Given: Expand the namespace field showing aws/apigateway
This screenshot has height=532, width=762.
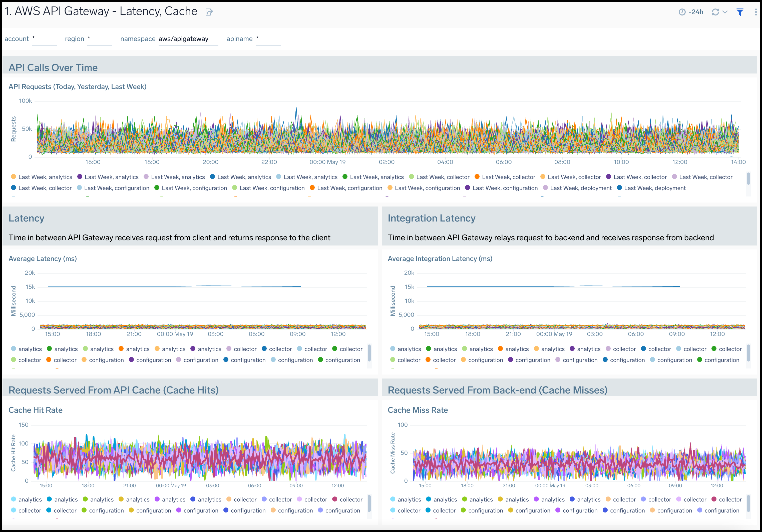Looking at the screenshot, I should pyautogui.click(x=188, y=39).
